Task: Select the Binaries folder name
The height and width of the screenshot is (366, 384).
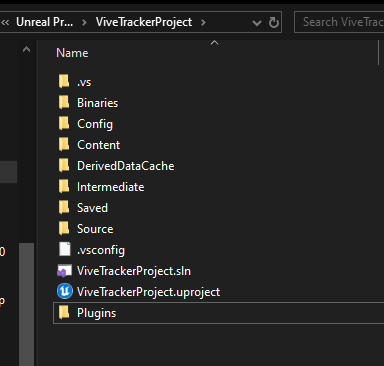Action: click(x=97, y=103)
